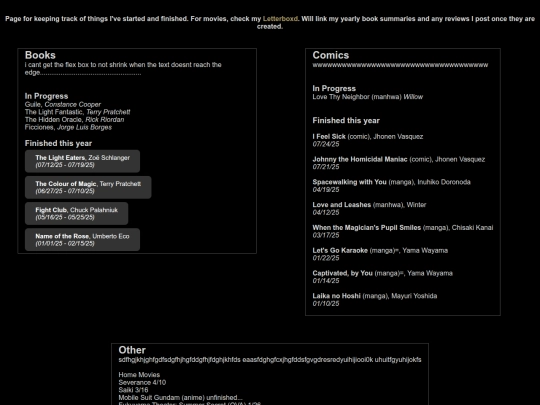Click the 07/21/25 date under Johnny the Homicidal Maniac
Screen dimensions: 540x405
click(x=326, y=167)
